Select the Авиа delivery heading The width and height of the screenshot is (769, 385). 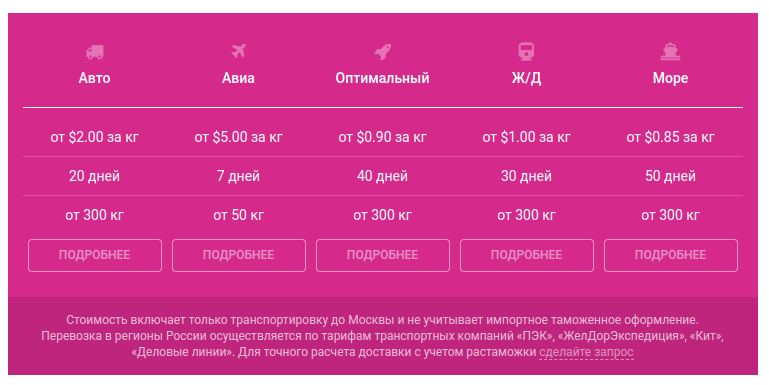[x=238, y=78]
